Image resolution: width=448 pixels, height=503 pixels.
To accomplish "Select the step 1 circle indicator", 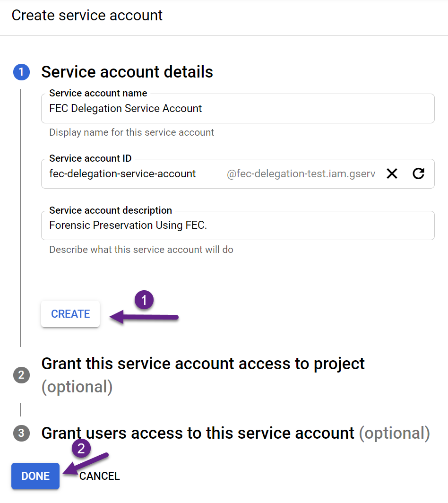I will click(x=21, y=72).
